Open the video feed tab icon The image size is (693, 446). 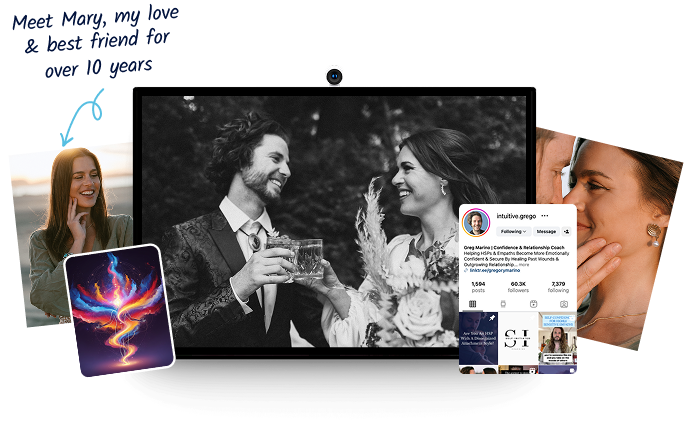[534, 303]
